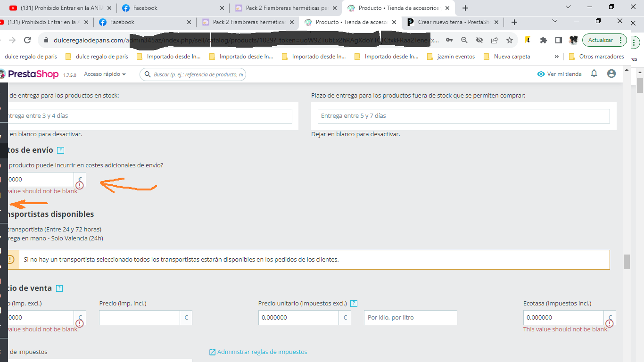Click the 'Precio (imp. incl.)' input
644x362 pixels.
pyautogui.click(x=140, y=318)
